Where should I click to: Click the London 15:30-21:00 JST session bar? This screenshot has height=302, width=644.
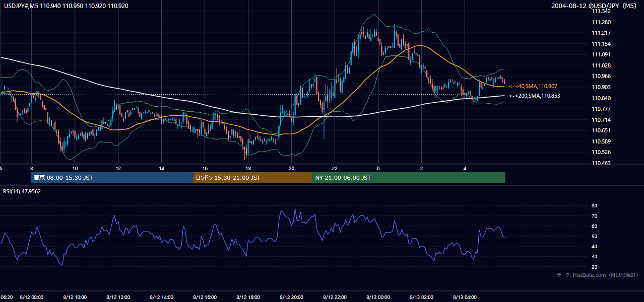click(x=252, y=178)
